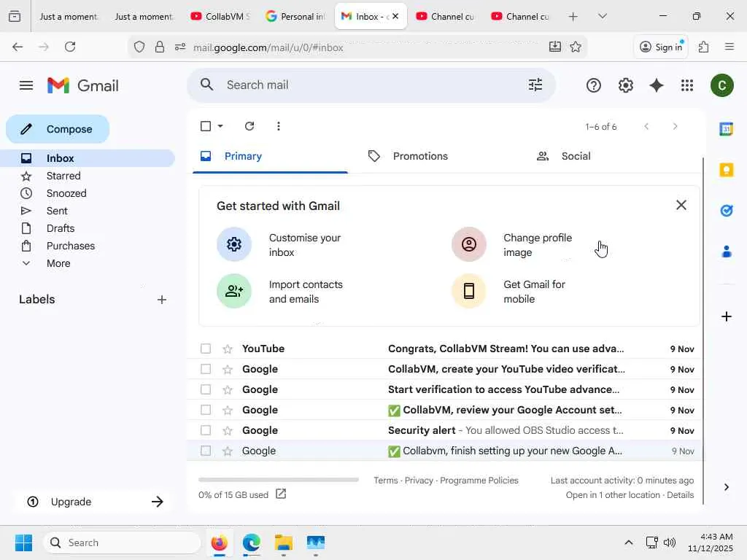Refresh the inbox message list
Image resolution: width=747 pixels, height=560 pixels.
(x=249, y=126)
